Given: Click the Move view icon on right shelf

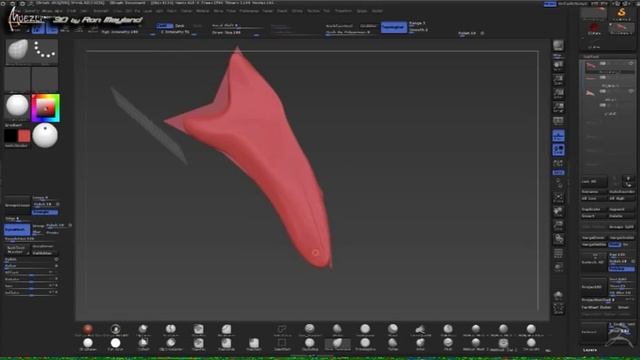Looking at the screenshot, I should (x=558, y=211).
